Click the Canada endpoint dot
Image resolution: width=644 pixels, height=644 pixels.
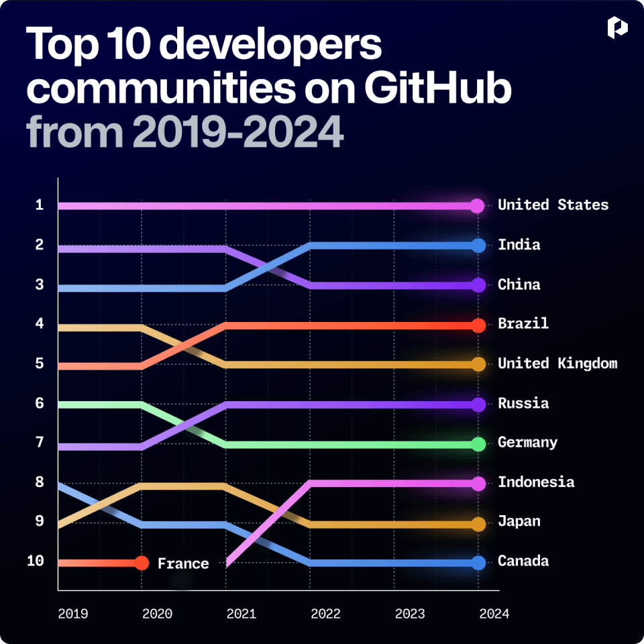478,563
